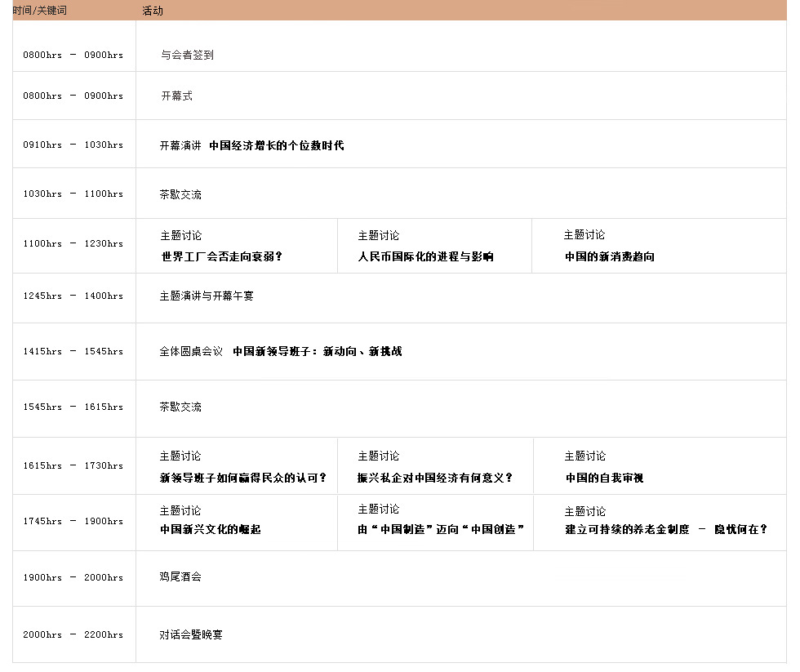Select the 中国的自我审视 discussion title
The width and height of the screenshot is (800, 672).
coord(604,478)
